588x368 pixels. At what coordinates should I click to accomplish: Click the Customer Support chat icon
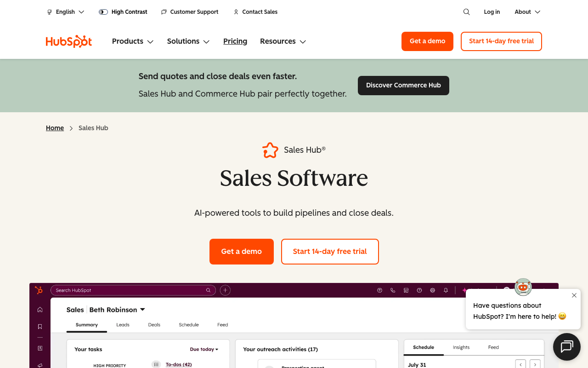pyautogui.click(x=164, y=12)
